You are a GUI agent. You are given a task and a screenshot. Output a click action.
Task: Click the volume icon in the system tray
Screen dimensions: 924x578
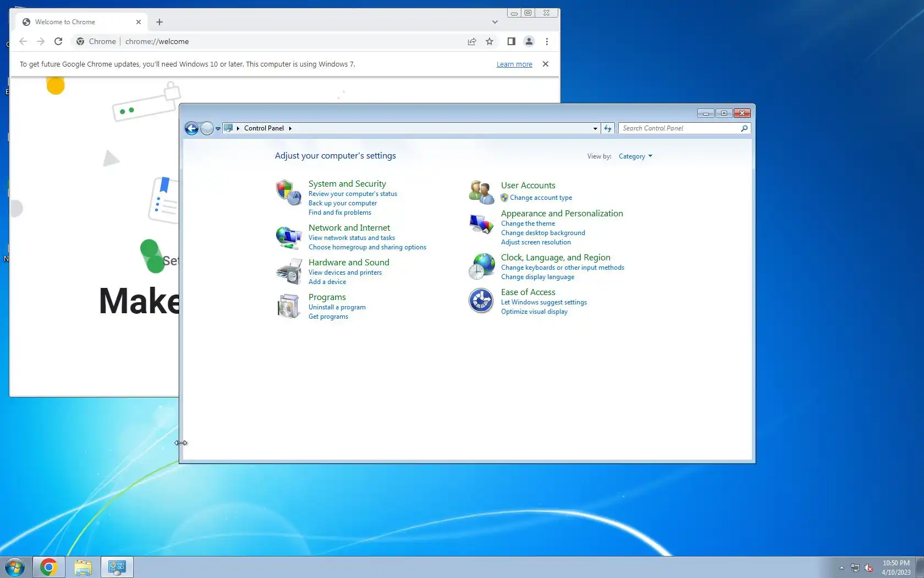coord(869,568)
